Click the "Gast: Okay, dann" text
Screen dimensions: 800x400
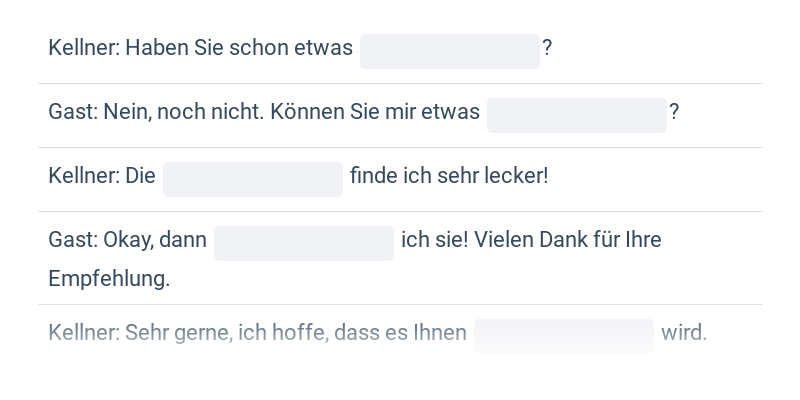pyautogui.click(x=127, y=240)
